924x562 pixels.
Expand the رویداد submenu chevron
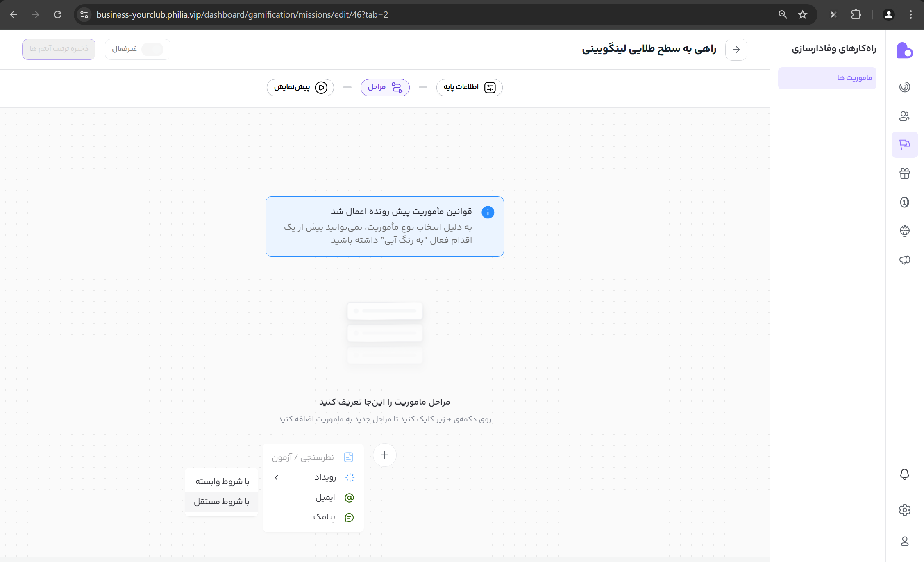coord(277,478)
